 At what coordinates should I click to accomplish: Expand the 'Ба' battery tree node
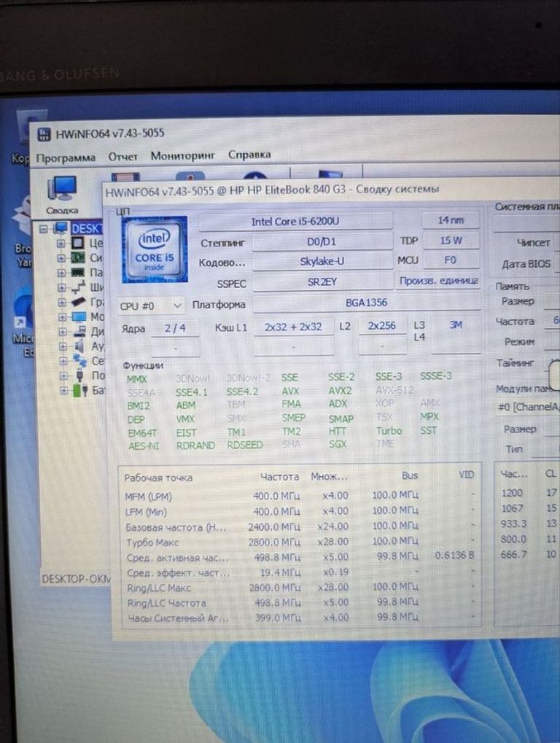click(63, 390)
